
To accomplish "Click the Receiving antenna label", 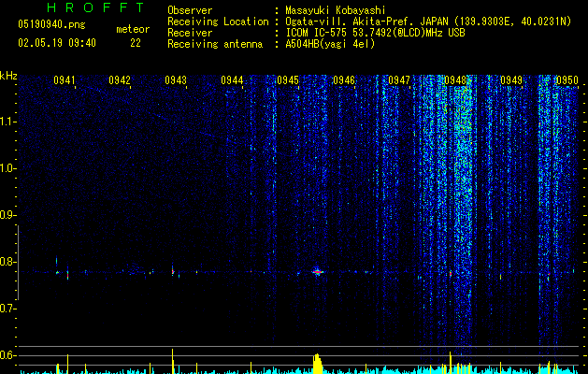I will pyautogui.click(x=215, y=44).
